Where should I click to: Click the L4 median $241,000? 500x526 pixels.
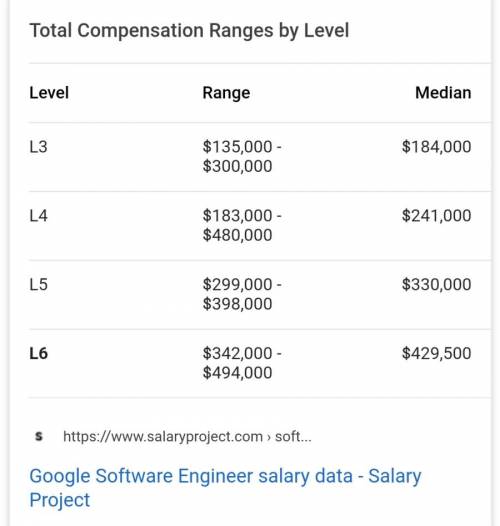pyautogui.click(x=437, y=216)
